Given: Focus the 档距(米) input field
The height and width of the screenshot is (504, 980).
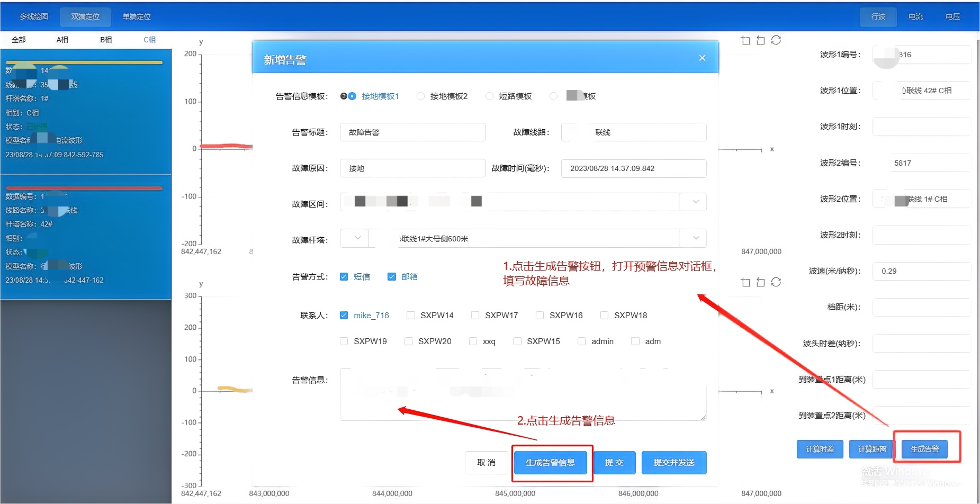Looking at the screenshot, I should (x=922, y=307).
